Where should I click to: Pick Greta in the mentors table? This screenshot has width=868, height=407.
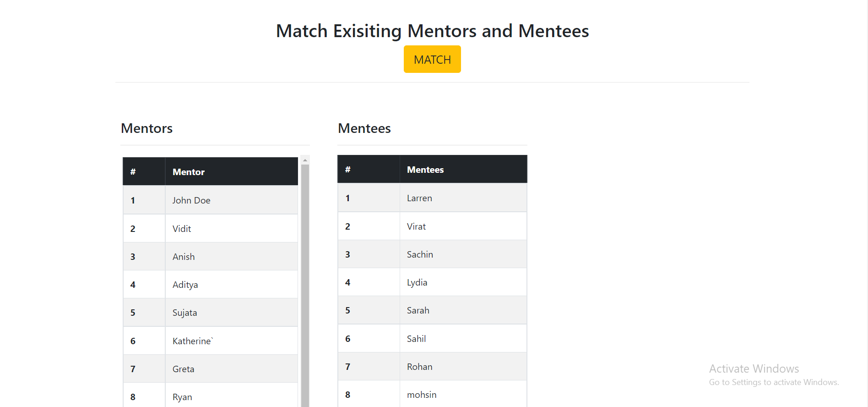pyautogui.click(x=184, y=369)
